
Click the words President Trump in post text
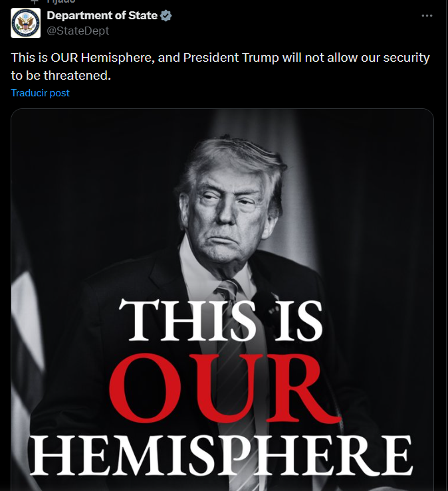pyautogui.click(x=231, y=58)
